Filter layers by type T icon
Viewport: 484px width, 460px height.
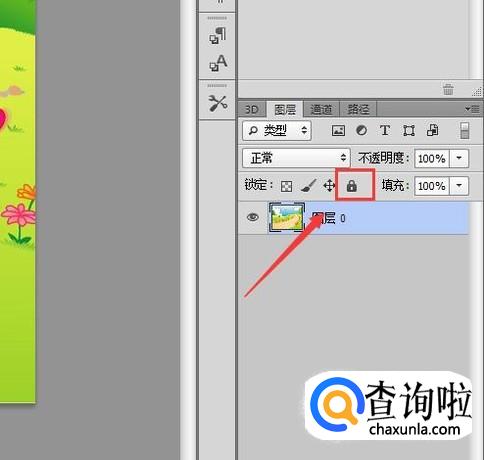pyautogui.click(x=385, y=130)
